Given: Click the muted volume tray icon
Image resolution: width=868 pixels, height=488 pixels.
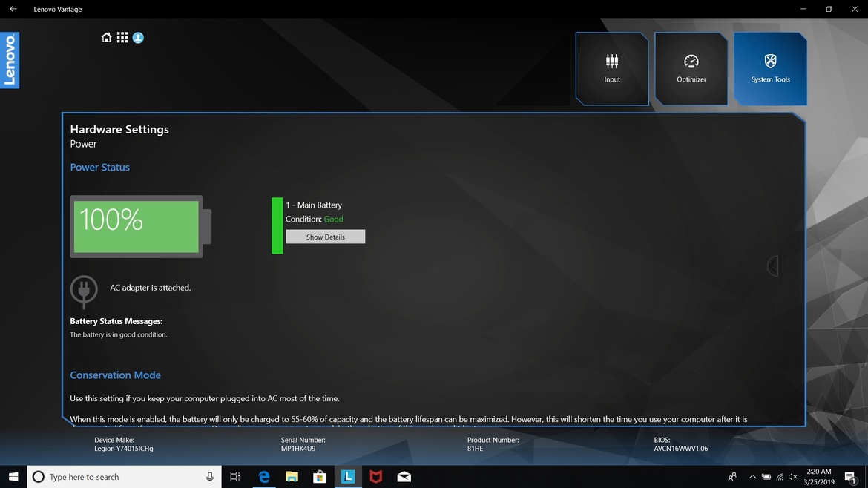Looking at the screenshot, I should (793, 477).
